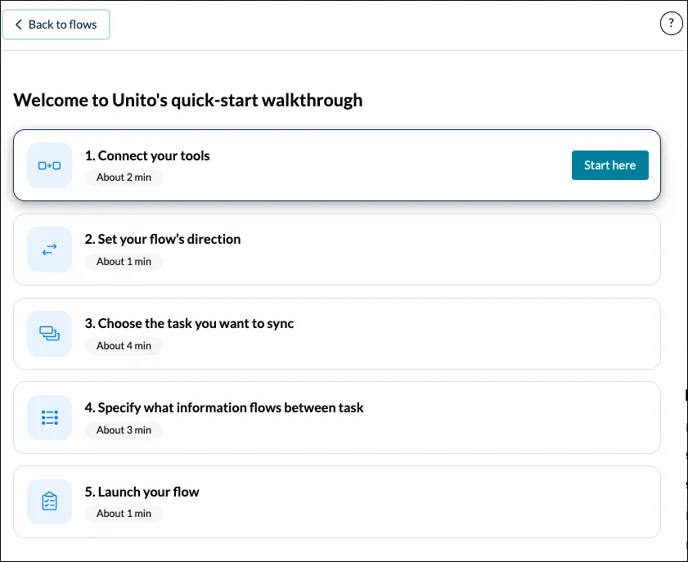Click the flow direction arrows icon
Image resolution: width=688 pixels, height=562 pixels.
(x=49, y=250)
